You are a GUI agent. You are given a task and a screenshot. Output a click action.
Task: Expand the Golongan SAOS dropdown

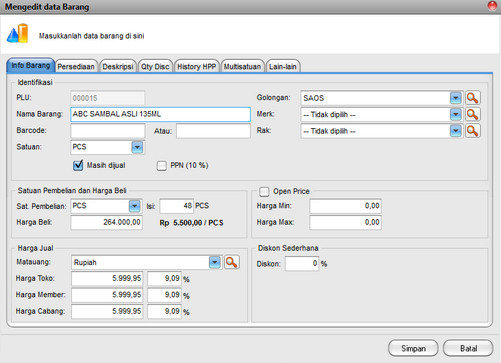(x=456, y=98)
